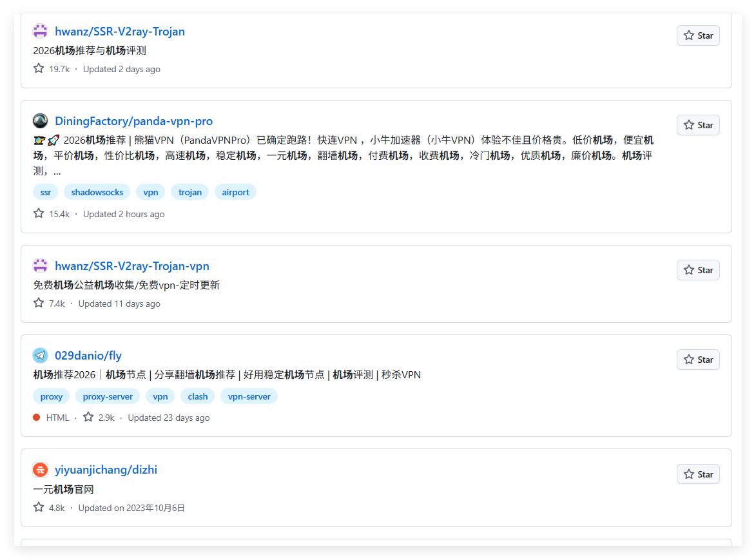The image size is (756, 560).
Task: Select the ssr topic tag
Action: tap(46, 192)
